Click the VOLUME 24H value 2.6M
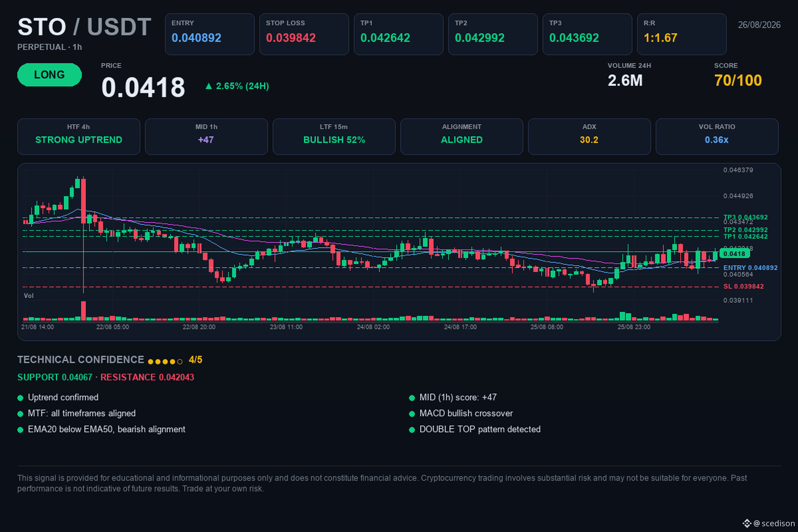Viewport: 798px width, 532px height. coord(625,80)
